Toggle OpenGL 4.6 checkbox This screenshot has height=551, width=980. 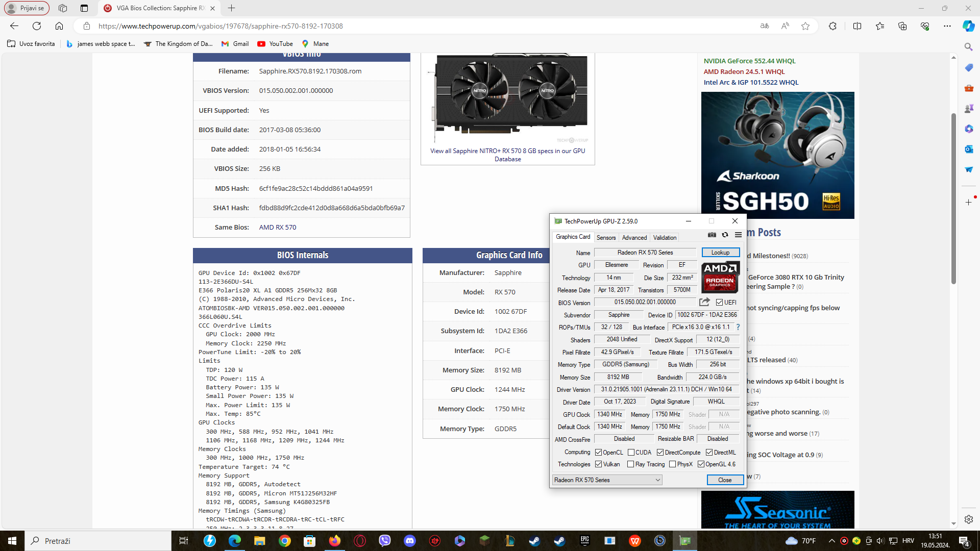[701, 464]
